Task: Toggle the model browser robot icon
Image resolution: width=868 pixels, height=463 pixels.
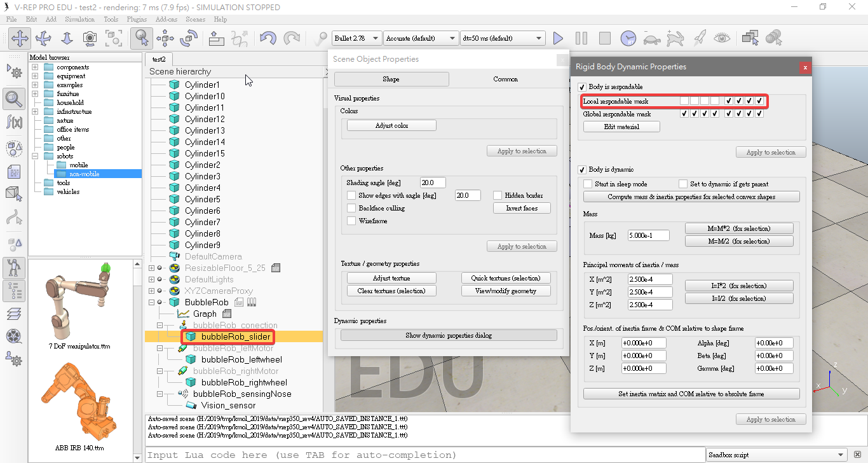Action: pyautogui.click(x=14, y=268)
